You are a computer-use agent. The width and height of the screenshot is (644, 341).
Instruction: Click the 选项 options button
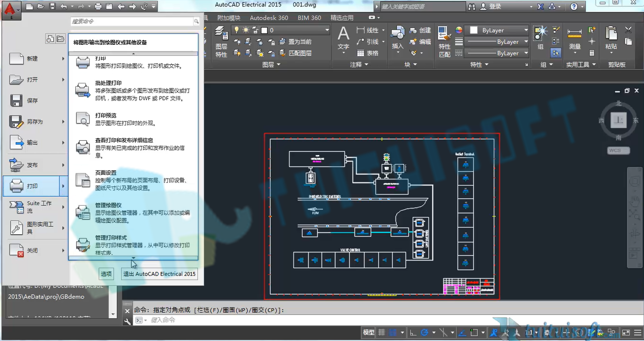point(106,274)
